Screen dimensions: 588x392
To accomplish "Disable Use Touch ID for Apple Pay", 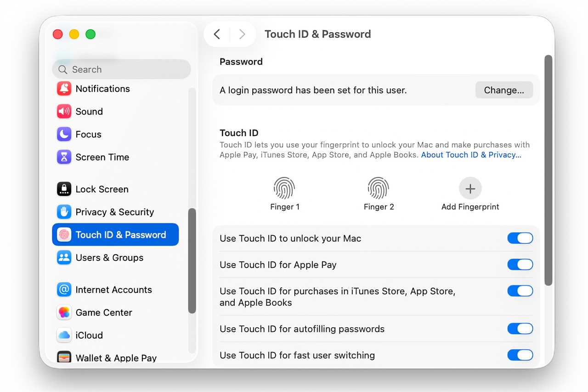I will click(520, 264).
